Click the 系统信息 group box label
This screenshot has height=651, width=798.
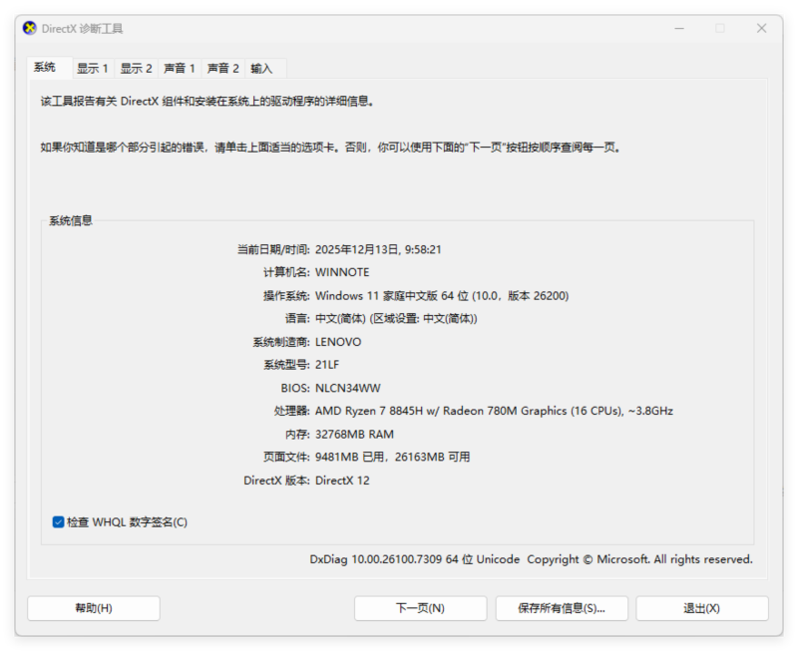coord(71,221)
